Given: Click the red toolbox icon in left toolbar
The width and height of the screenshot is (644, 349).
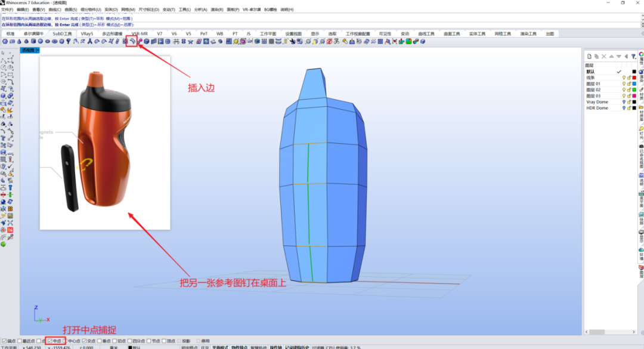Looking at the screenshot, I should click(x=10, y=230).
